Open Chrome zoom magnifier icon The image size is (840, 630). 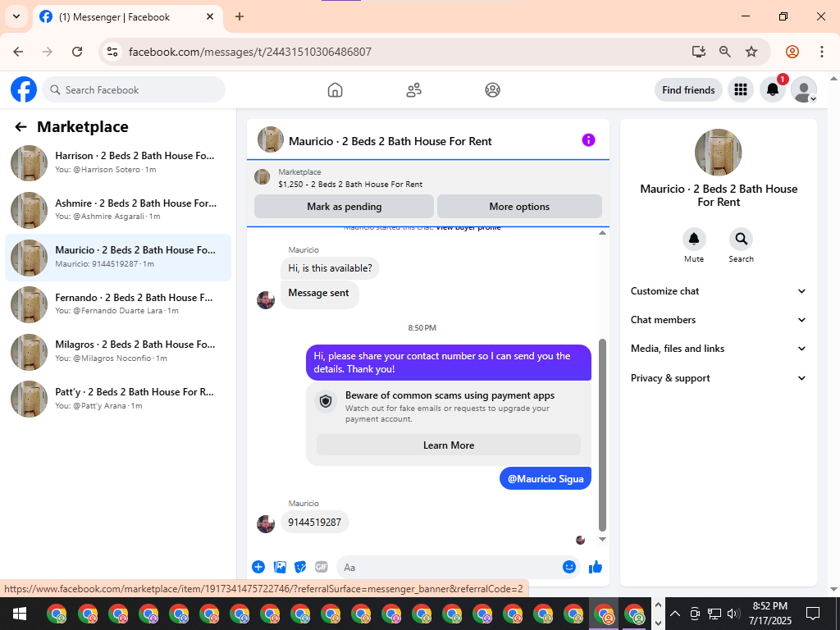(x=725, y=52)
